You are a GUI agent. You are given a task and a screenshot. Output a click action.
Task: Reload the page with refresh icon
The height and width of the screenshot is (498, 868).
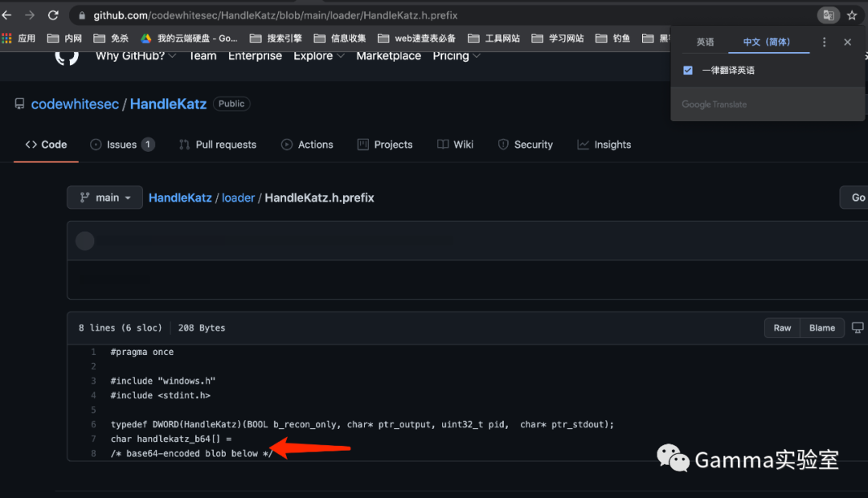53,15
